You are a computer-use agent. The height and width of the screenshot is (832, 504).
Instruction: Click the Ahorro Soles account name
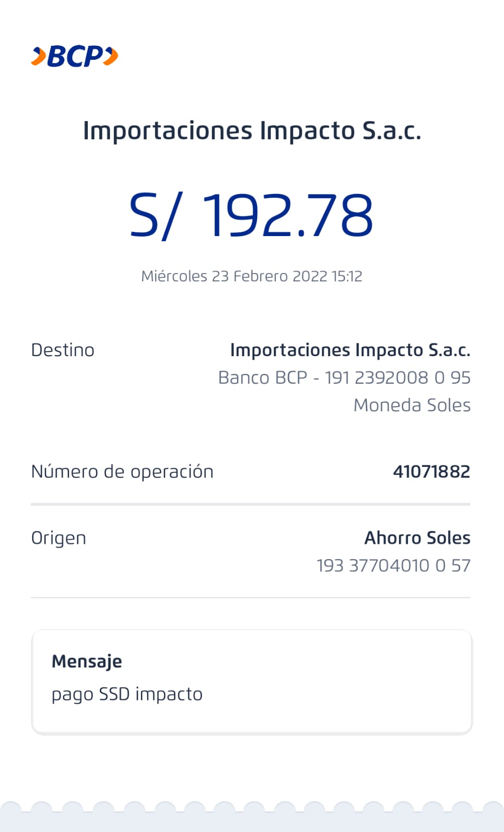tap(417, 538)
